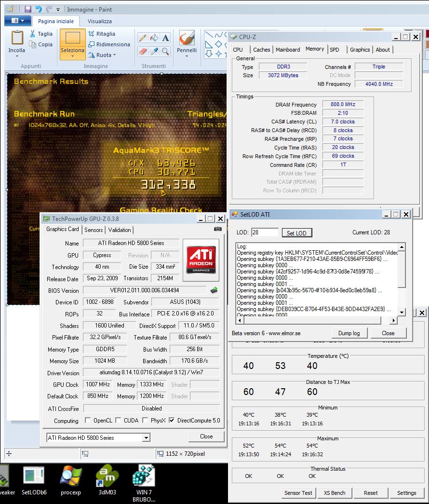Open the SPD tab in CPU-Z
429x504 pixels.
335,50
